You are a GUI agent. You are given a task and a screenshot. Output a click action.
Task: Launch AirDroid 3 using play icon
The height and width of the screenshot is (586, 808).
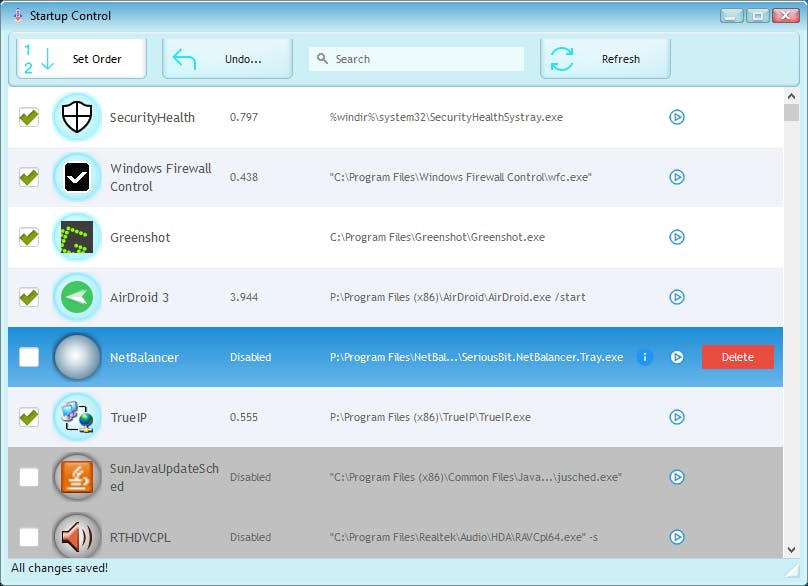pos(677,297)
